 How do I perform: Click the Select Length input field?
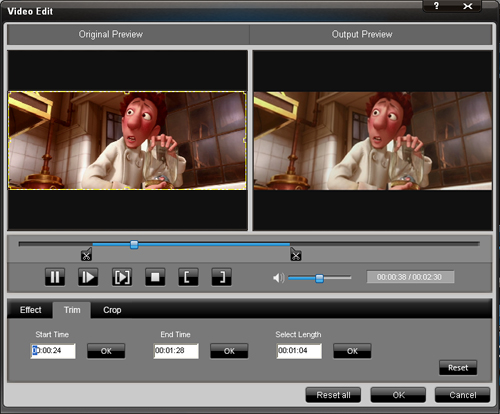point(299,351)
